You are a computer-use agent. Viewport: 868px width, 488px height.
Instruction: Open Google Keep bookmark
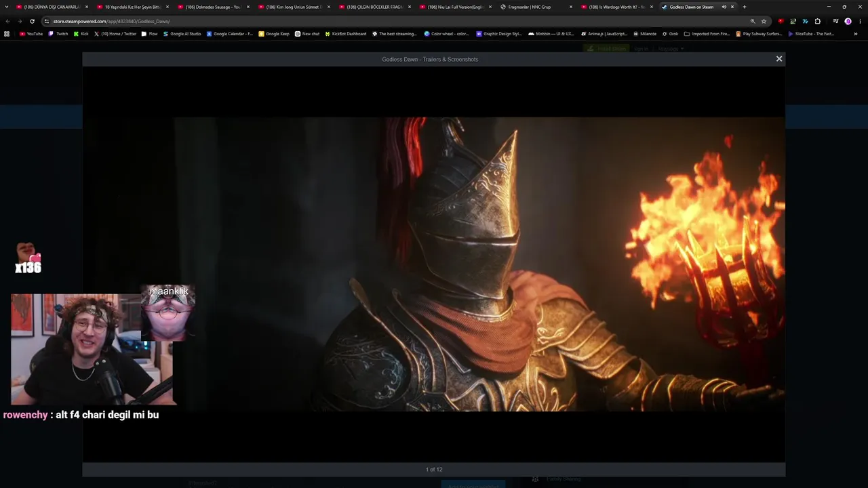274,34
